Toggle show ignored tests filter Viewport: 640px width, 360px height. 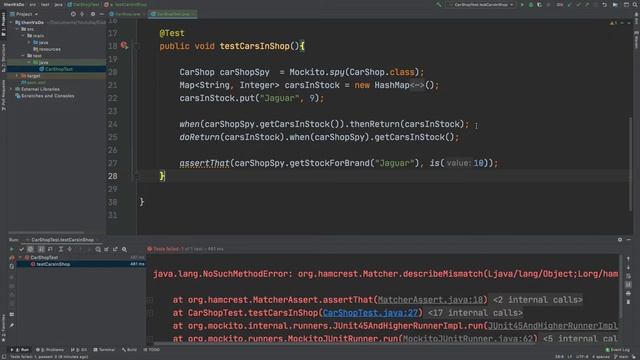click(x=30, y=249)
